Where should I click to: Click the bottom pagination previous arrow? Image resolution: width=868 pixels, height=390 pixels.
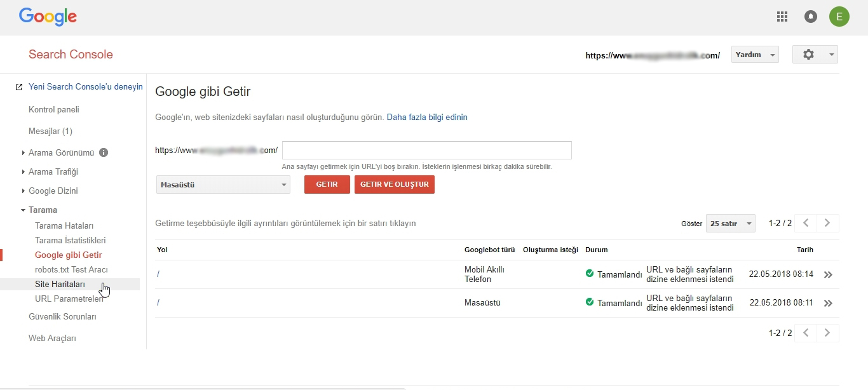[x=806, y=333]
